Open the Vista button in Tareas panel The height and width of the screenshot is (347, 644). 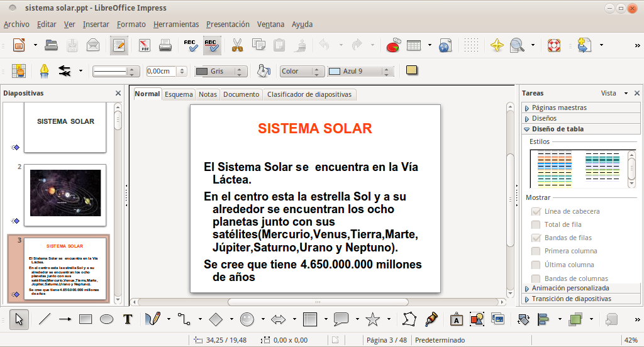608,93
